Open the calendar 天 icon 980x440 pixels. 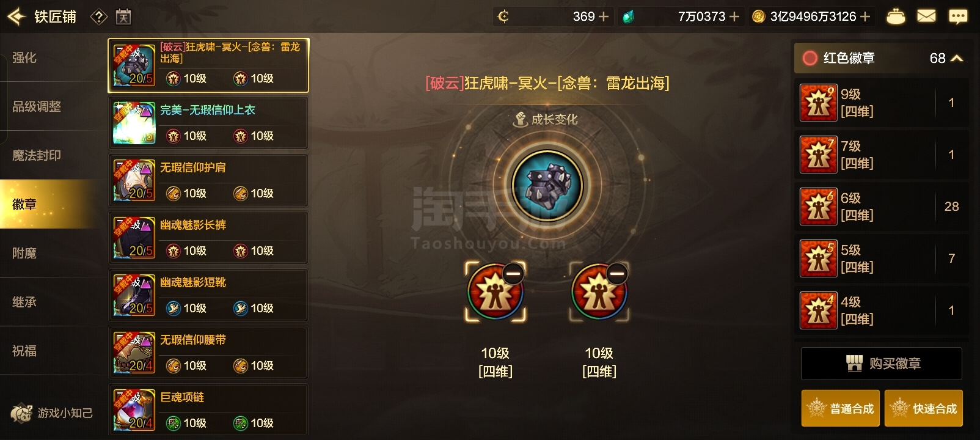tap(123, 17)
